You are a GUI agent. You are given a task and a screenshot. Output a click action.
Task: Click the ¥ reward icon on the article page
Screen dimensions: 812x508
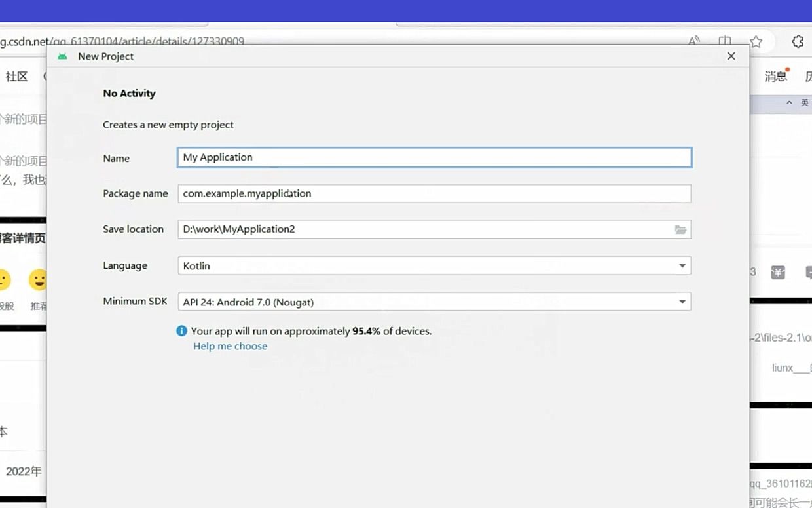pyautogui.click(x=777, y=271)
